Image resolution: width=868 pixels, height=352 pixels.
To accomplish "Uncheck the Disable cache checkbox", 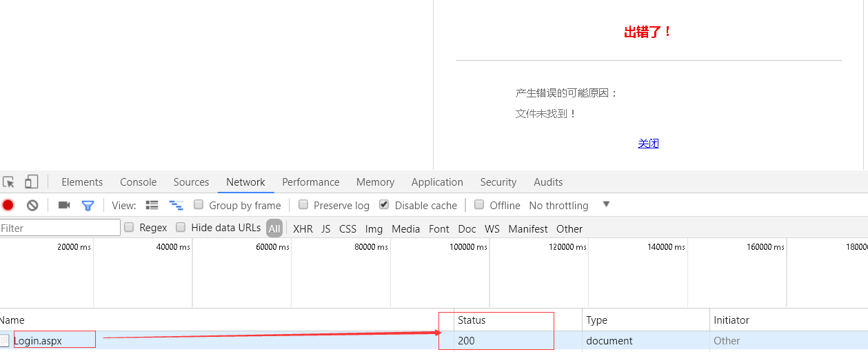I will click(x=384, y=205).
